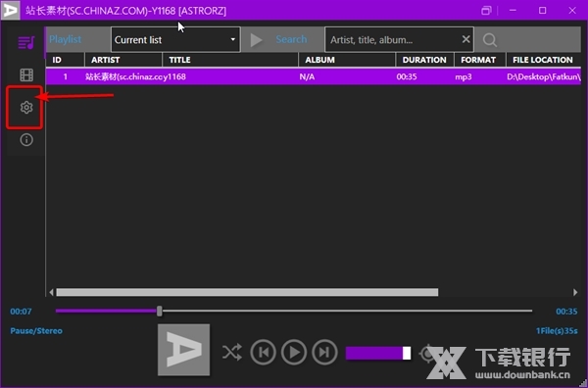This screenshot has width=588, height=388.
Task: Click the seek bar position handle
Action: pos(160,311)
